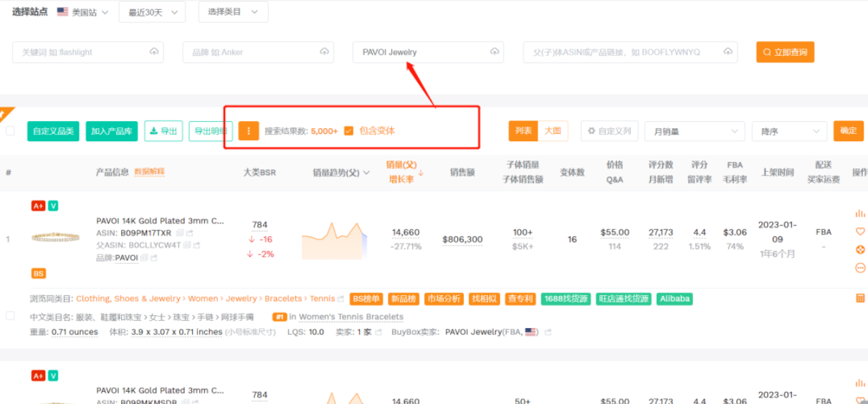This screenshot has width=868, height=404.
Task: Click upload icon in PAVOI Jewelry seller field
Action: coord(495,52)
